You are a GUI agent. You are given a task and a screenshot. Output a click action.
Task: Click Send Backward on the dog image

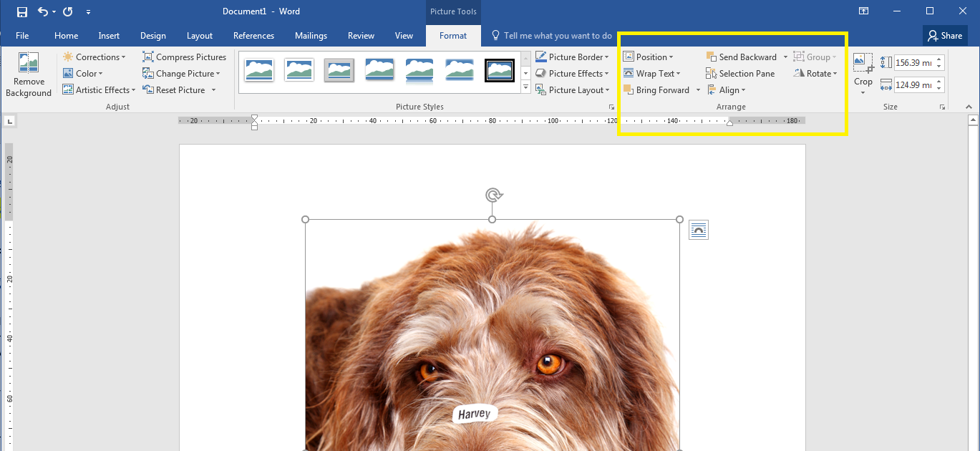pyautogui.click(x=742, y=57)
